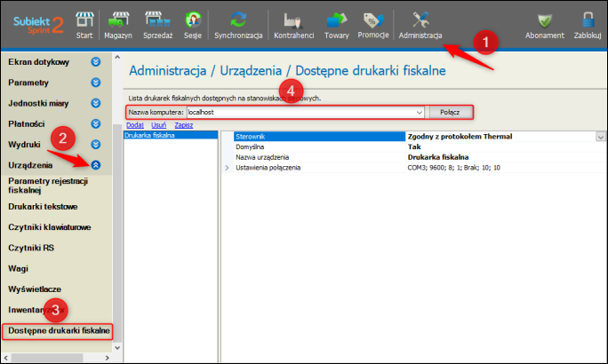Click the Drukarka fiskalna device name value
Viewport: 608px width, 364px height.
click(x=438, y=157)
